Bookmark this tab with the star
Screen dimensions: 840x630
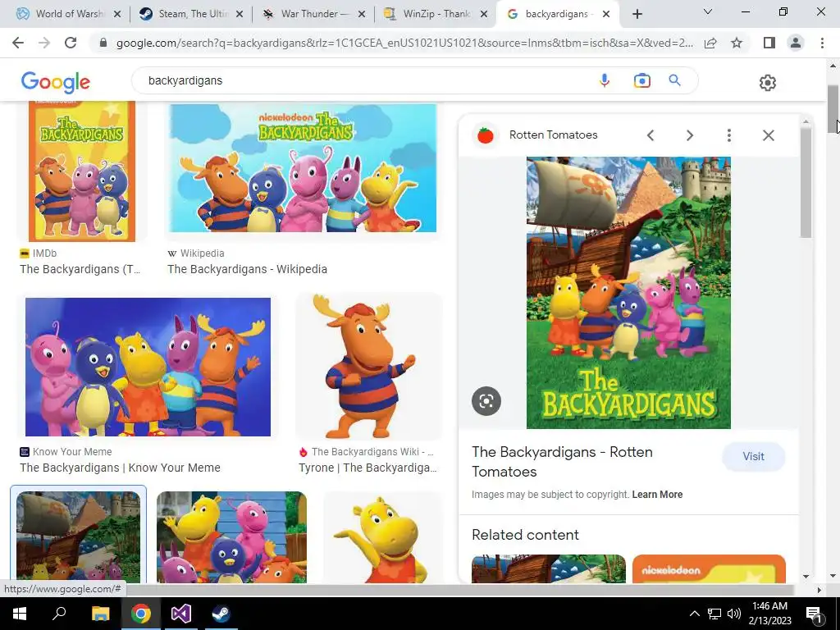click(x=737, y=43)
